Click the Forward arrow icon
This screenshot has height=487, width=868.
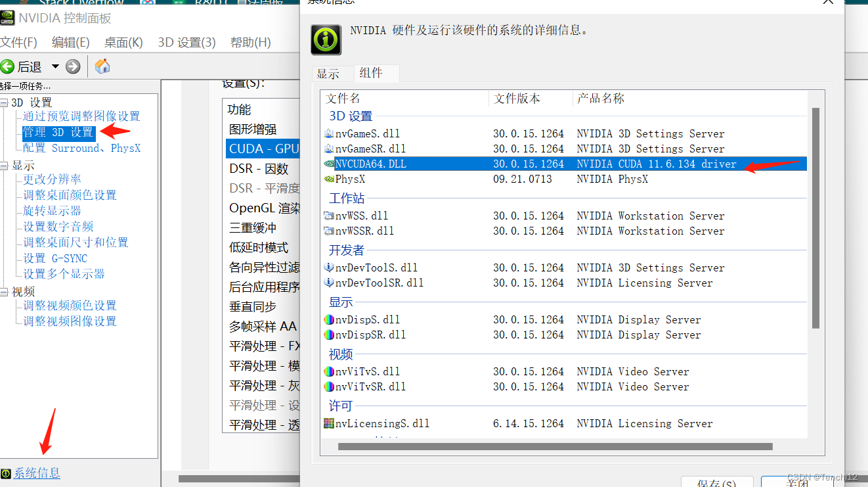click(x=73, y=66)
